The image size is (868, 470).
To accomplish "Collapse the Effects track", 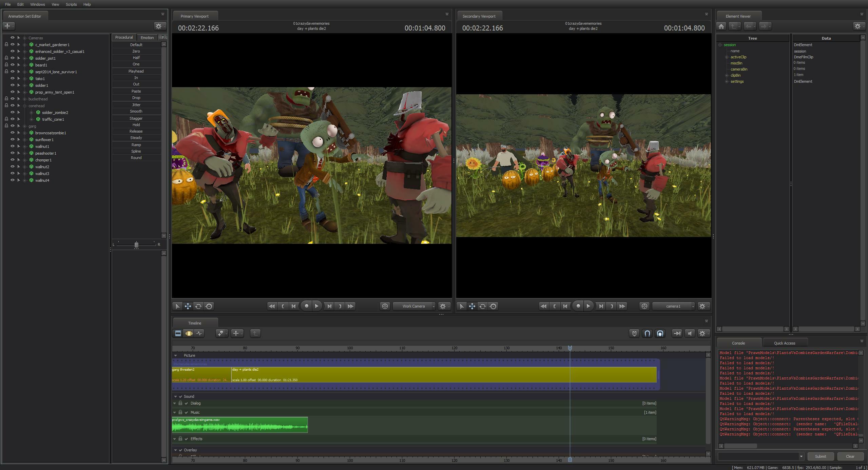I will 175,439.
